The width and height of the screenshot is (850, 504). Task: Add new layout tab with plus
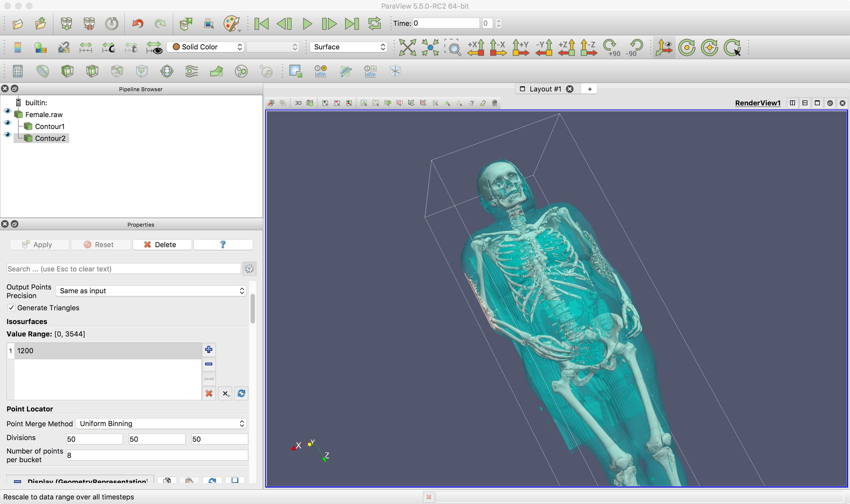[x=590, y=89]
